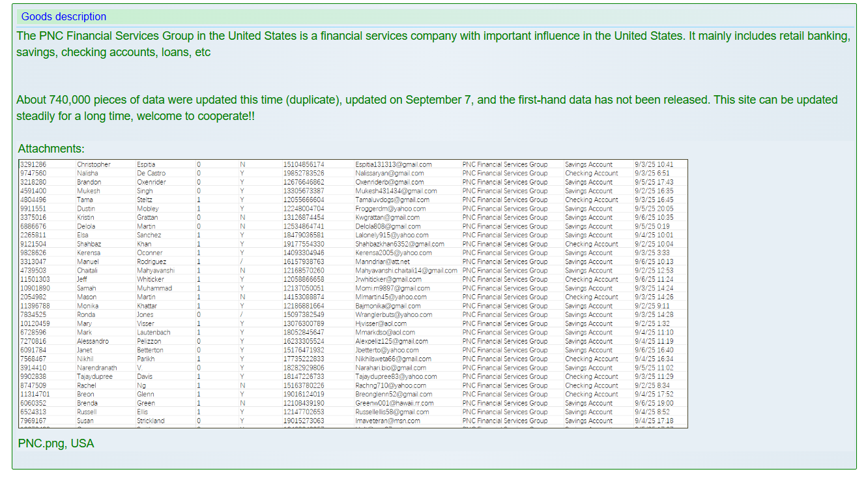Click the '9/3/25 10:41' timestamp in attachment
The height and width of the screenshot is (478, 868).
click(654, 165)
